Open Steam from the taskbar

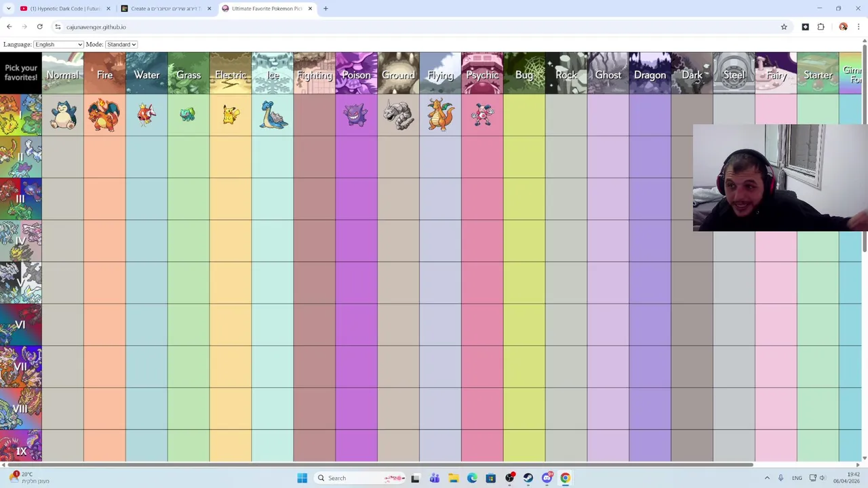click(x=528, y=478)
